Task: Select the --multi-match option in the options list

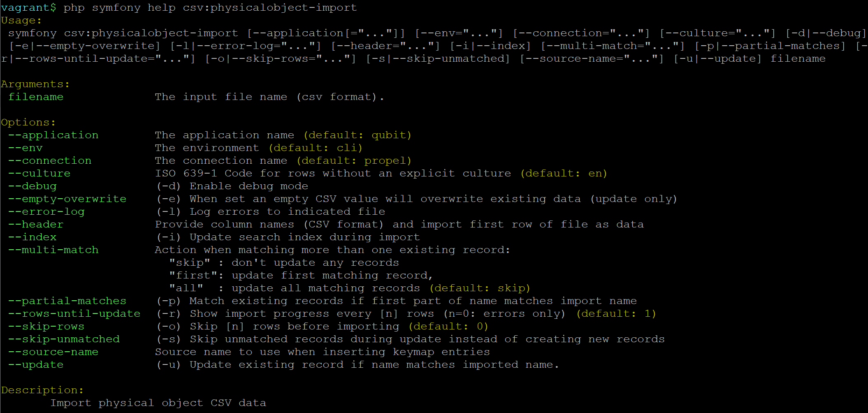Action: pyautogui.click(x=53, y=250)
